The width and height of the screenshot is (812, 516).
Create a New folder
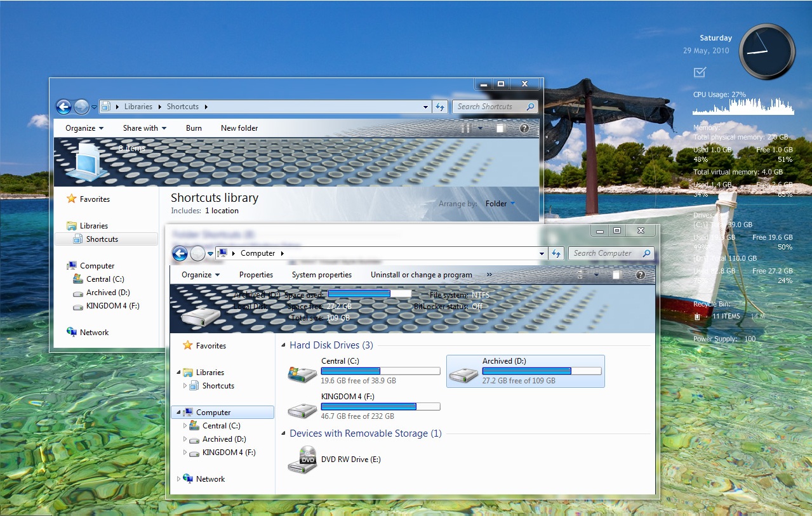click(239, 128)
